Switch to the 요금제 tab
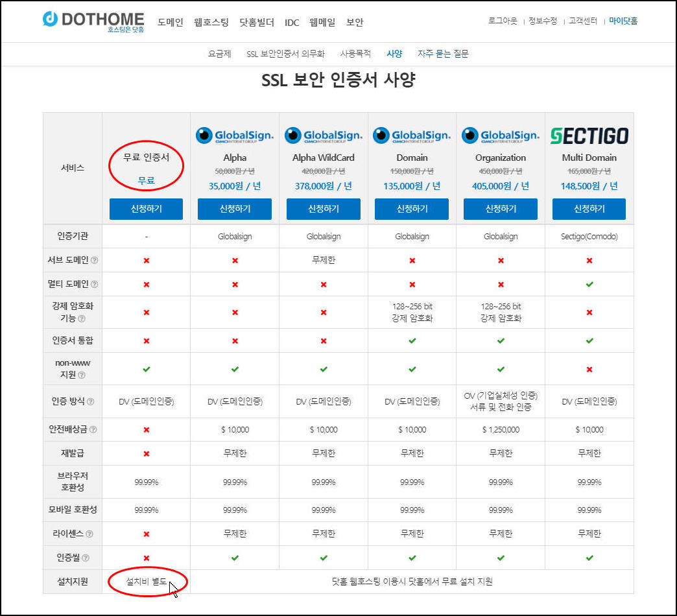 (x=220, y=54)
